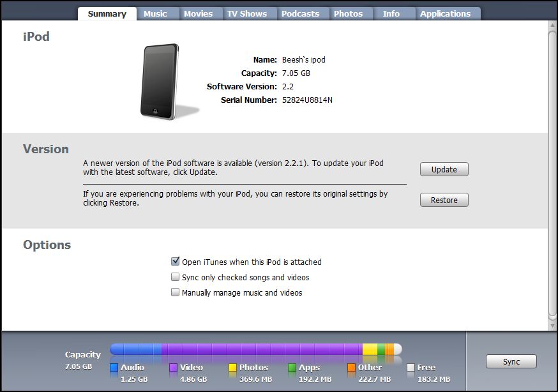The width and height of the screenshot is (558, 392).
Task: Select the Podcasts tab
Action: click(300, 13)
